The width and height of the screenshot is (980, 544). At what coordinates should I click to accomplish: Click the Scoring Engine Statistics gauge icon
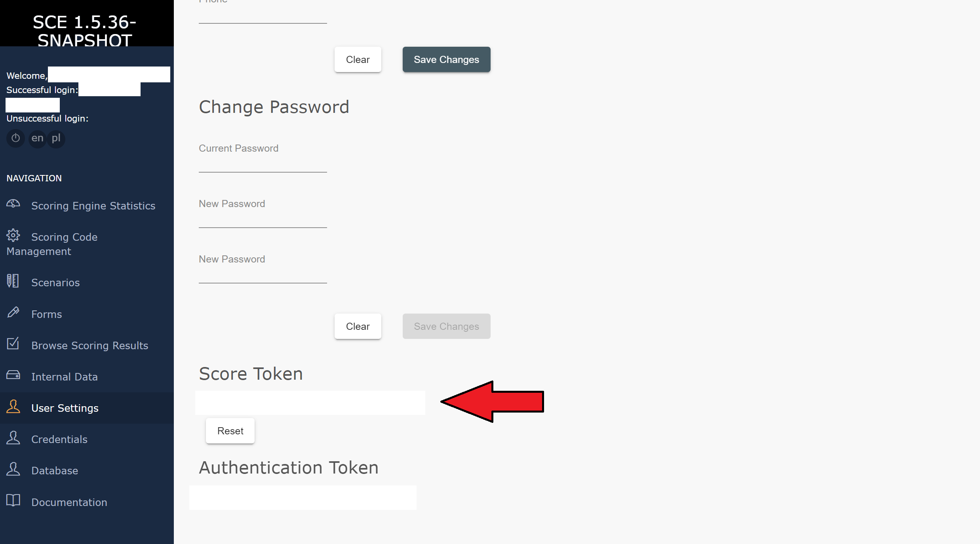(13, 204)
